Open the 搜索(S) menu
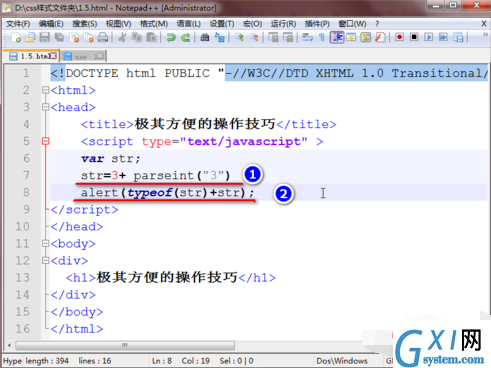This screenshot has height=368, width=491. 85,24
